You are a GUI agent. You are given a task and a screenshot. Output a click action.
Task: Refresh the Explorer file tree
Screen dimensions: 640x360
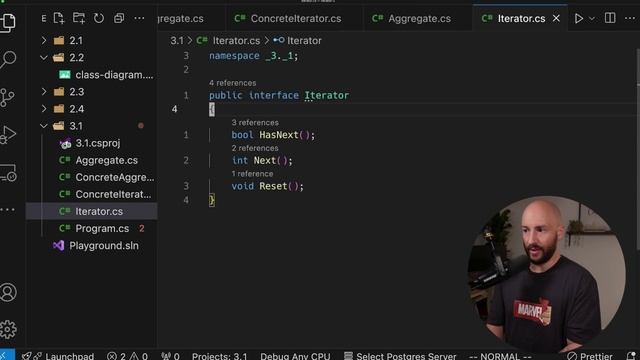99,18
